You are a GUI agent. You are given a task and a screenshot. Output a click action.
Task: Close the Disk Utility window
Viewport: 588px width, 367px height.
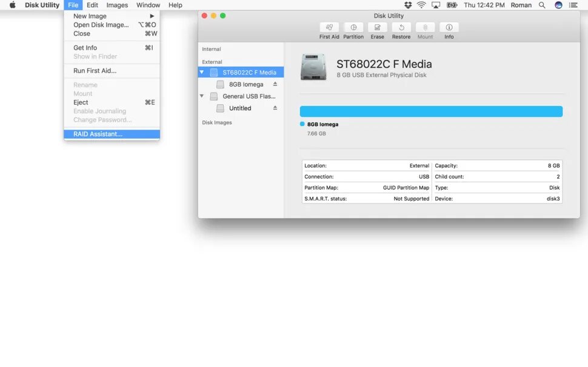(204, 16)
